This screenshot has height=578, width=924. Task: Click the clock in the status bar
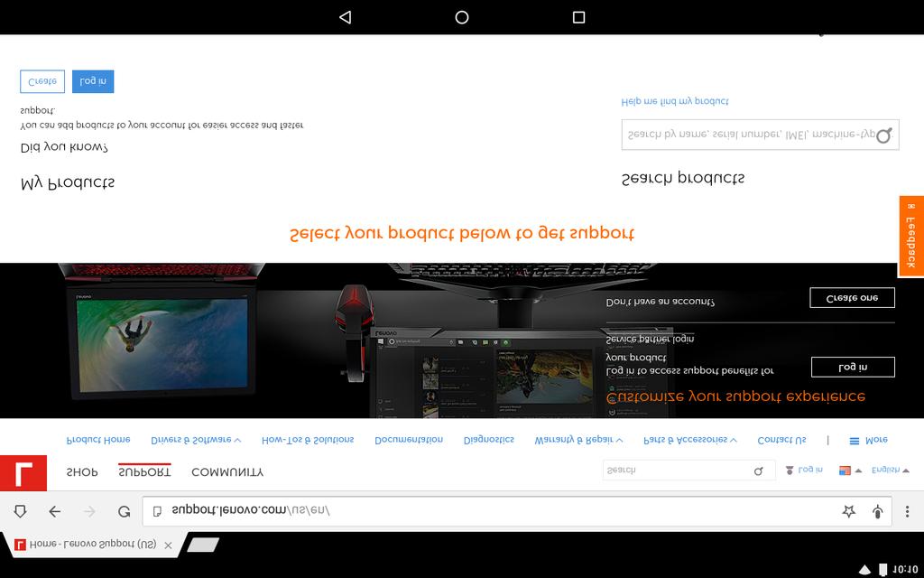click(x=905, y=569)
